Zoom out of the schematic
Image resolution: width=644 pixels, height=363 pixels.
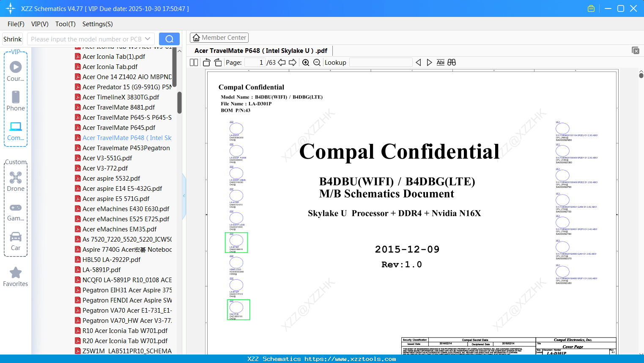click(317, 63)
